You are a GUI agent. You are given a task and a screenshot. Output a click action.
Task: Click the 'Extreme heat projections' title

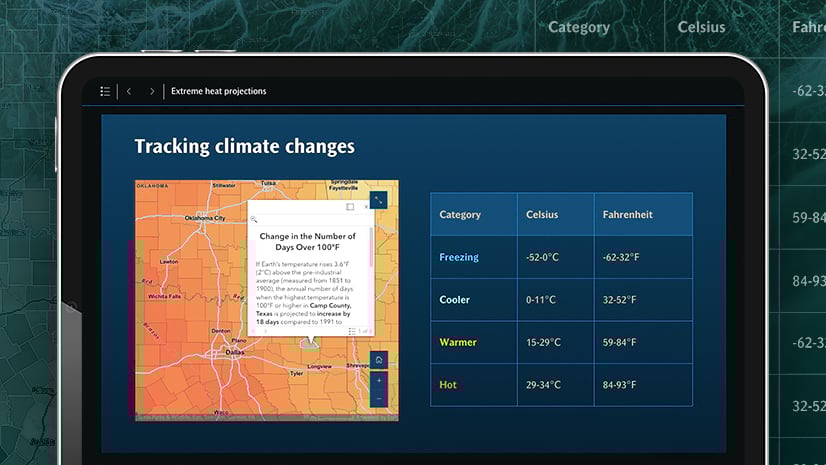click(x=219, y=91)
